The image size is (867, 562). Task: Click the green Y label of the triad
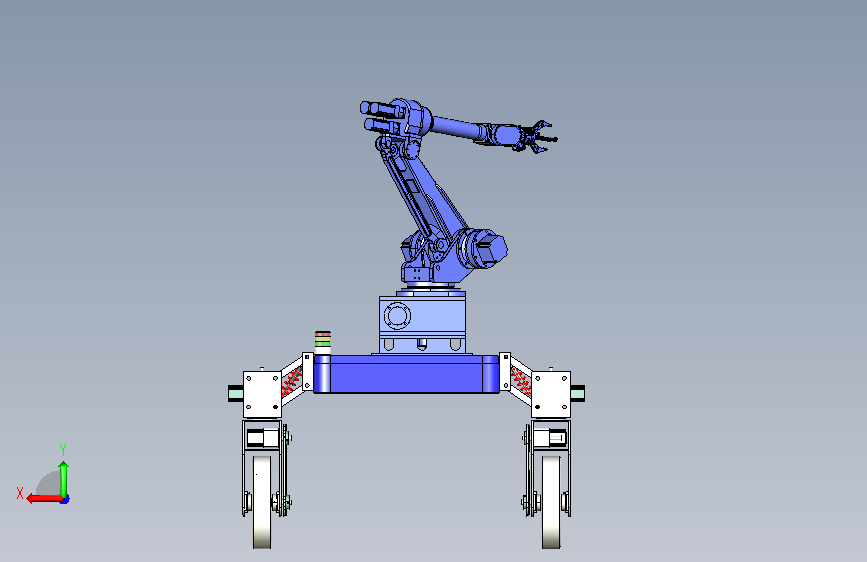[x=63, y=449]
